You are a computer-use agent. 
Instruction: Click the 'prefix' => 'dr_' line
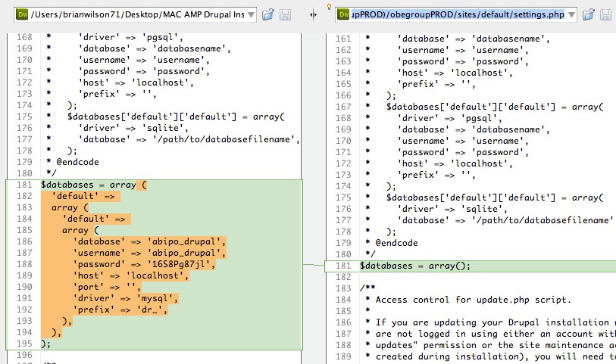(120, 310)
